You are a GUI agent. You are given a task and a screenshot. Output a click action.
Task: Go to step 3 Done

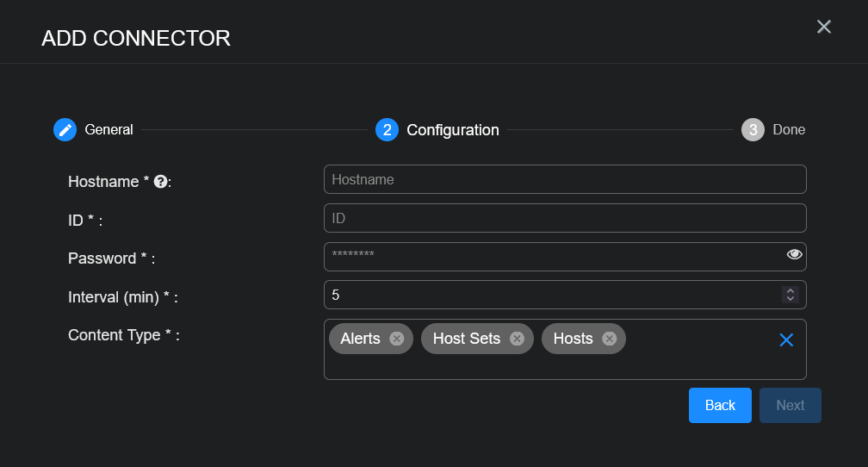pyautogui.click(x=753, y=130)
